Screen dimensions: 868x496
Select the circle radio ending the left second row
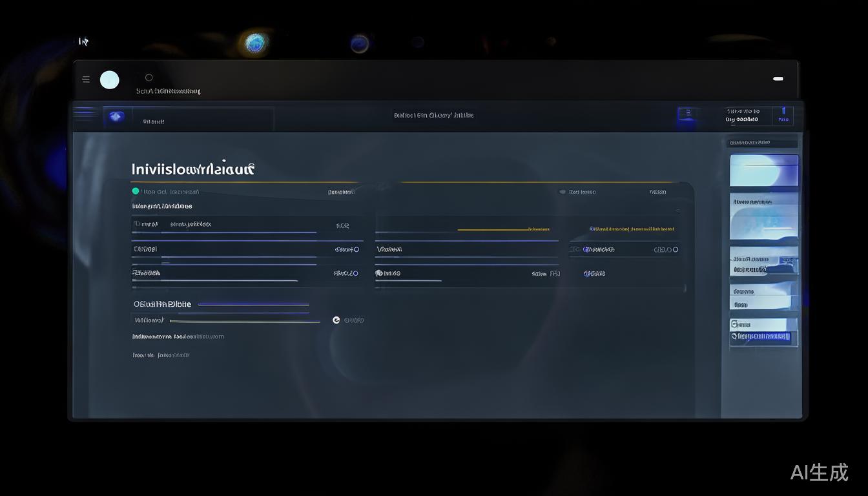pos(356,249)
